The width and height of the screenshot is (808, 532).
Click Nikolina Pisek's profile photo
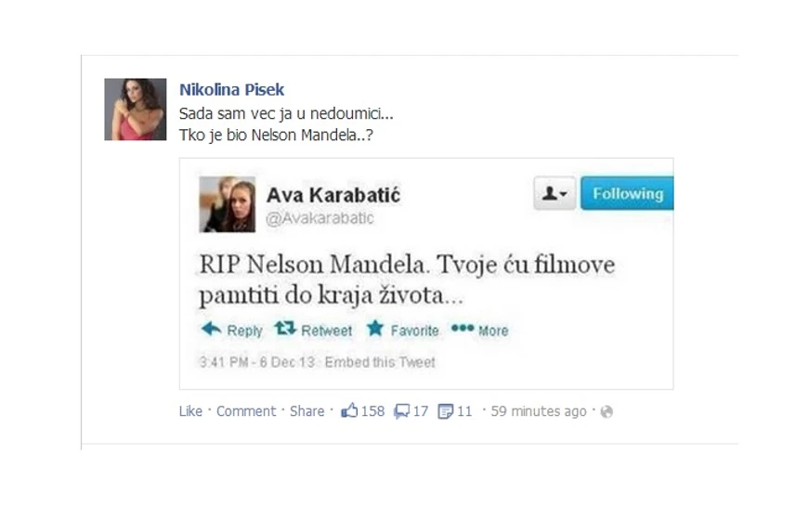pyautogui.click(x=136, y=110)
